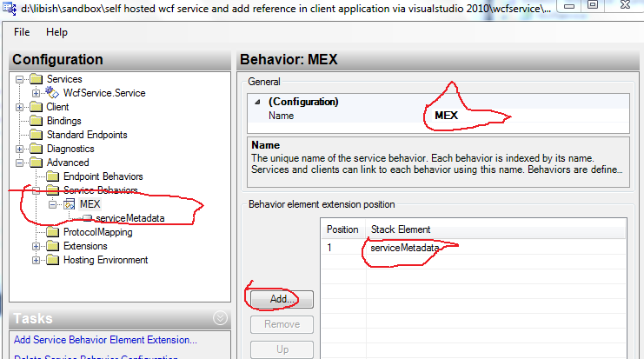644x359 pixels.
Task: Select ProtocolMapping tree item
Action: [97, 232]
